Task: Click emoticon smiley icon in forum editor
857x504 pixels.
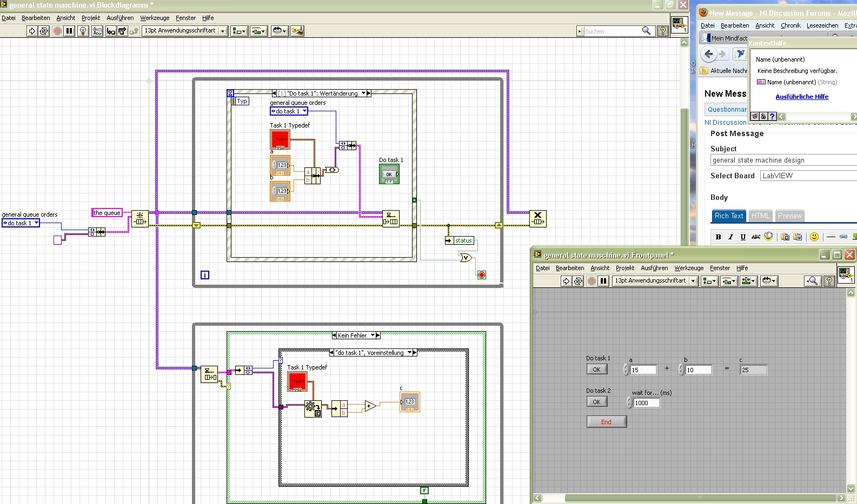Action: point(814,237)
